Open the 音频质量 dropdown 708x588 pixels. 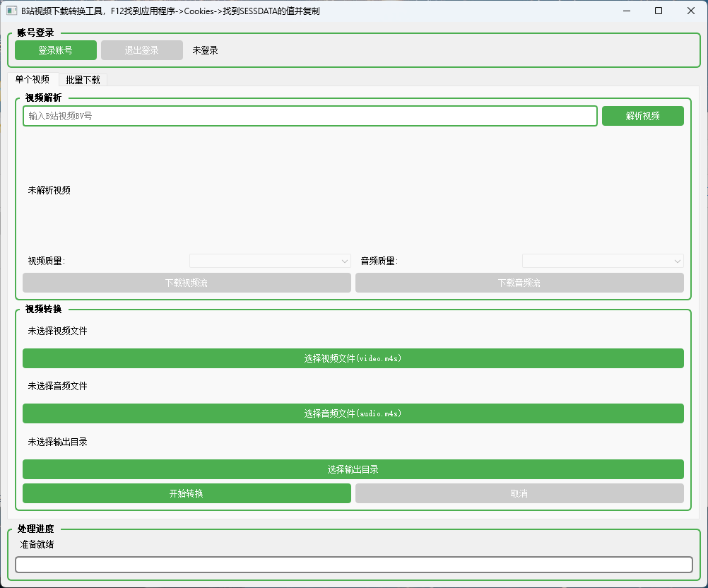[602, 261]
